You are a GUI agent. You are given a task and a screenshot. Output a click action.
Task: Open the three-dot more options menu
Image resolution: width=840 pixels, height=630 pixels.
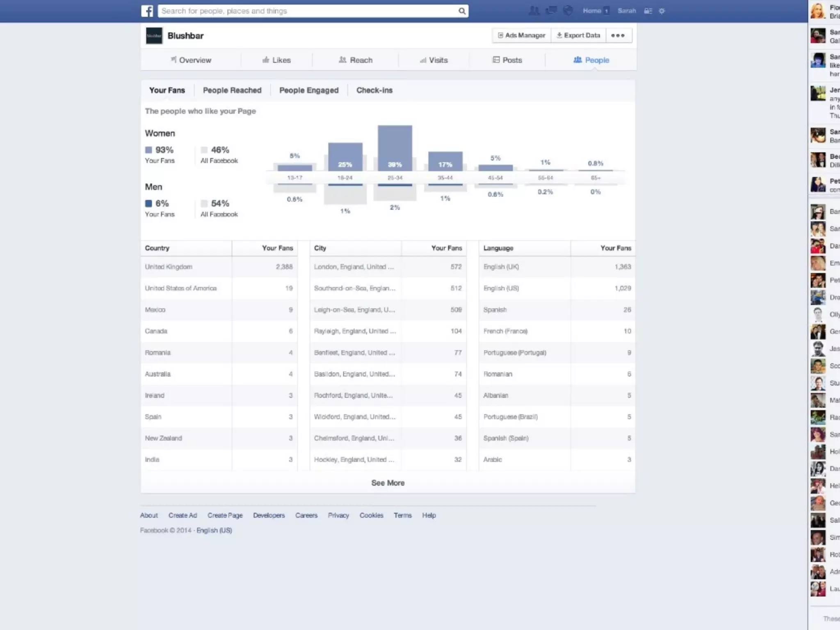618,36
